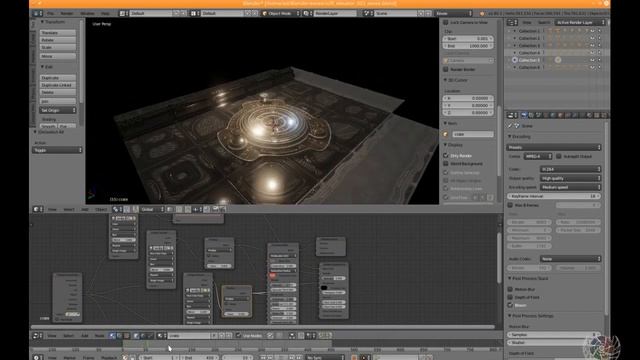
Task: Open the Object menu in 3D view header
Action: pos(101,209)
